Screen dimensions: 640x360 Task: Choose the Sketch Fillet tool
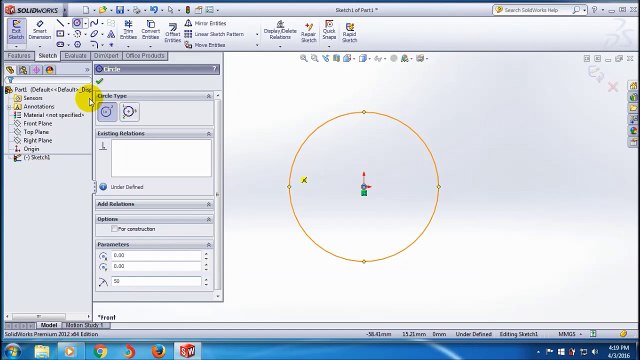pyautogui.click(x=94, y=44)
